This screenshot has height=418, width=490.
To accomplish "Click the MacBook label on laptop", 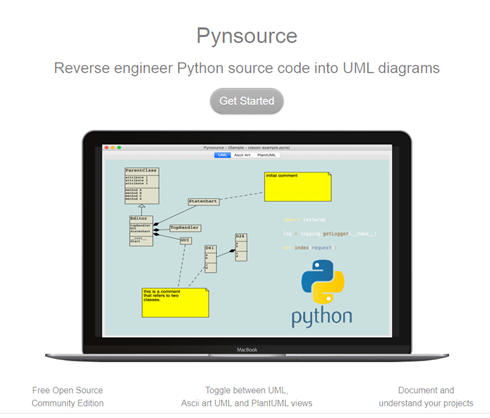I will click(247, 350).
